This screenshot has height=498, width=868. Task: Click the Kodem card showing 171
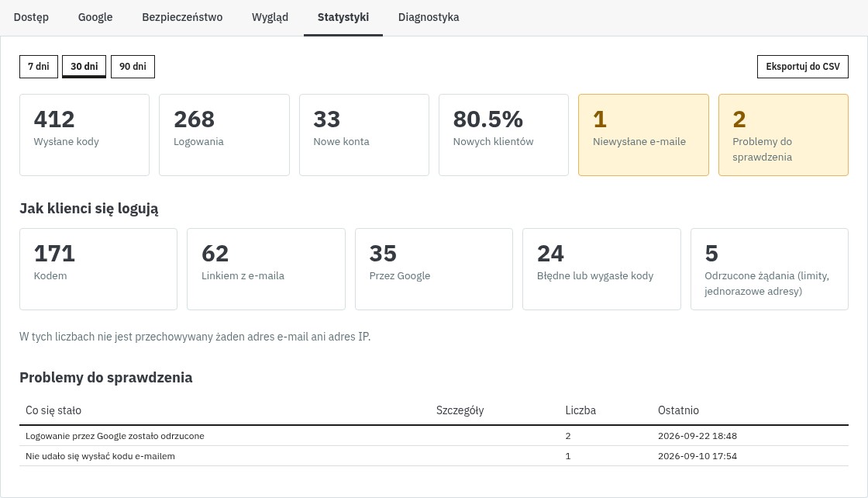98,269
